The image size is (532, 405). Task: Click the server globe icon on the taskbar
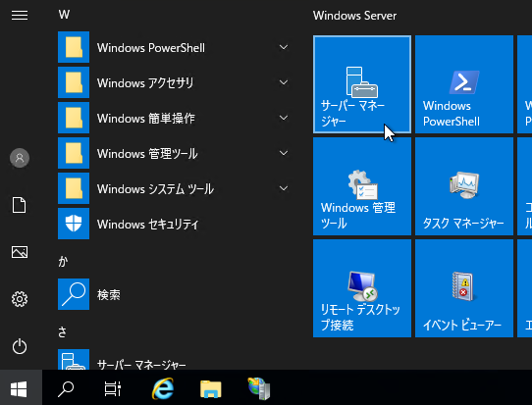[259, 388]
